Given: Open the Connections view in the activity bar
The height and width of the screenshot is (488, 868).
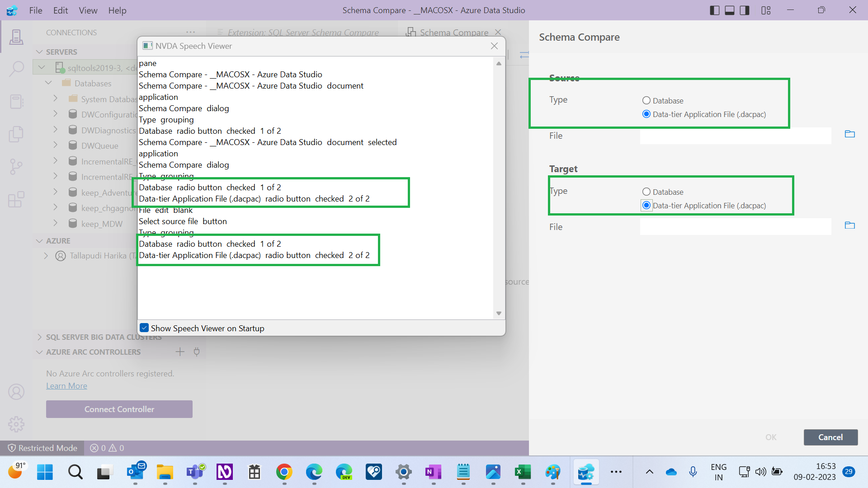Looking at the screenshot, I should [16, 37].
